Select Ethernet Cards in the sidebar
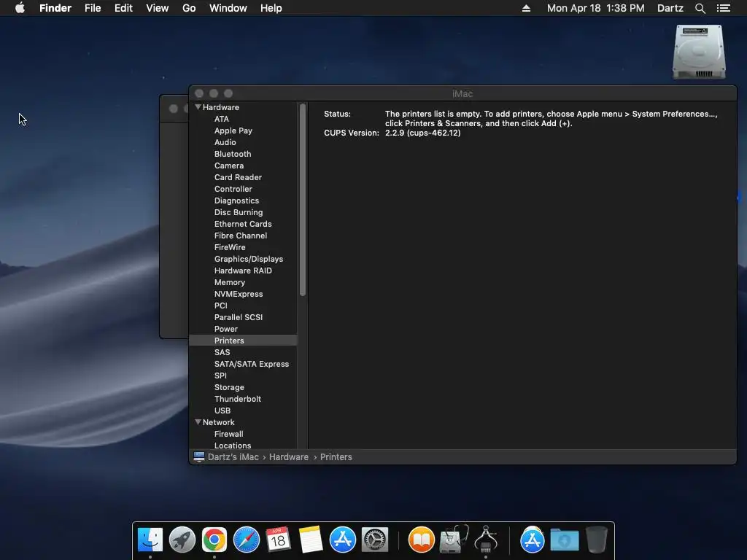747x560 pixels. (243, 224)
